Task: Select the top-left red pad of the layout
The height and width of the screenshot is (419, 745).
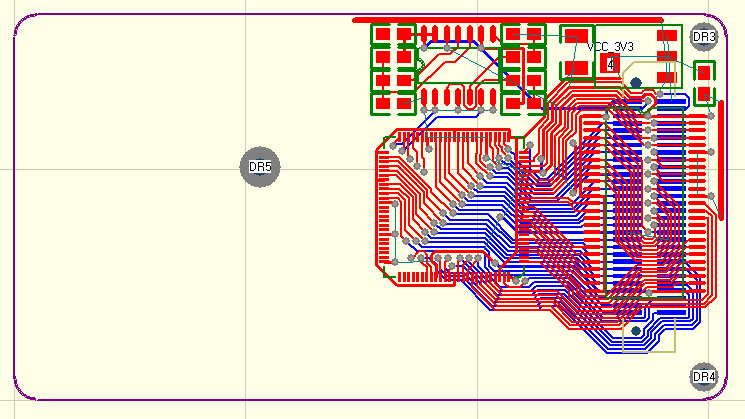Action: click(x=382, y=35)
